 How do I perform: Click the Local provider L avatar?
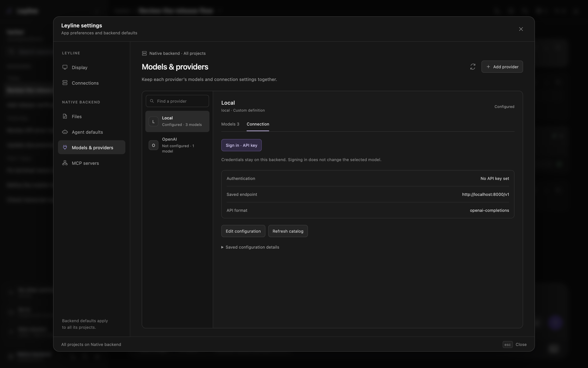point(153,121)
